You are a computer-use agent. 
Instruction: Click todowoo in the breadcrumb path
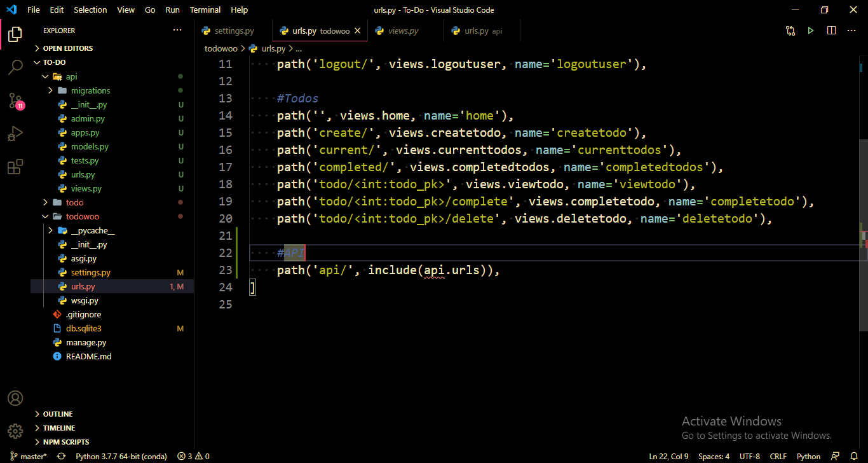220,48
